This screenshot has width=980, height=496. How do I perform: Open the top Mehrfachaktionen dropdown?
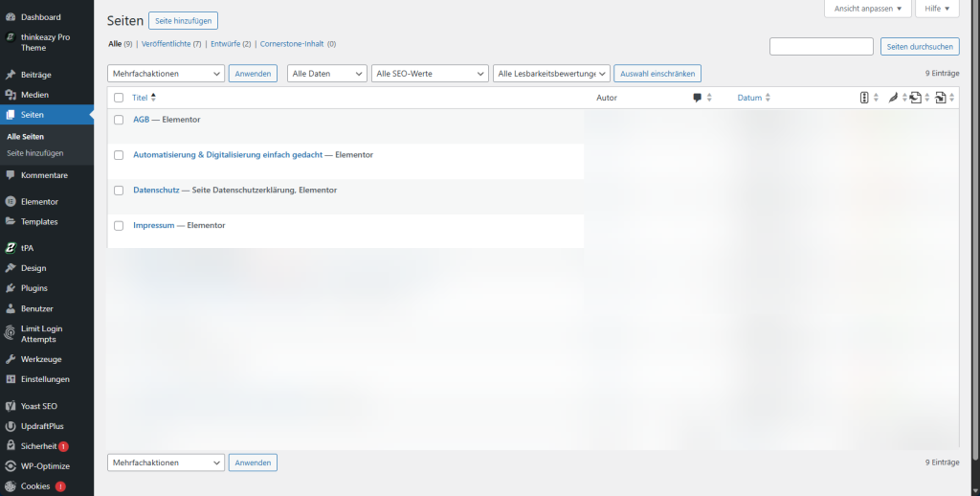click(167, 74)
